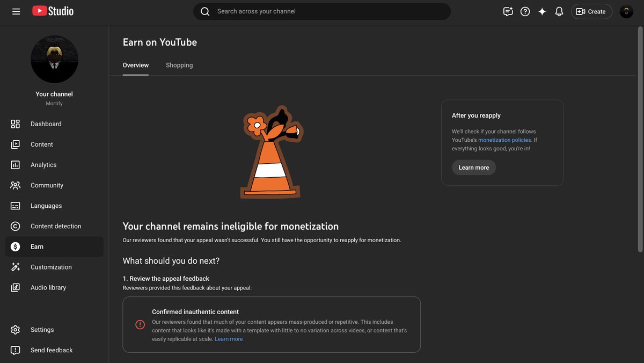
Task: Click 'Your channel remains ineligible for monetization' heading
Action: point(231,227)
